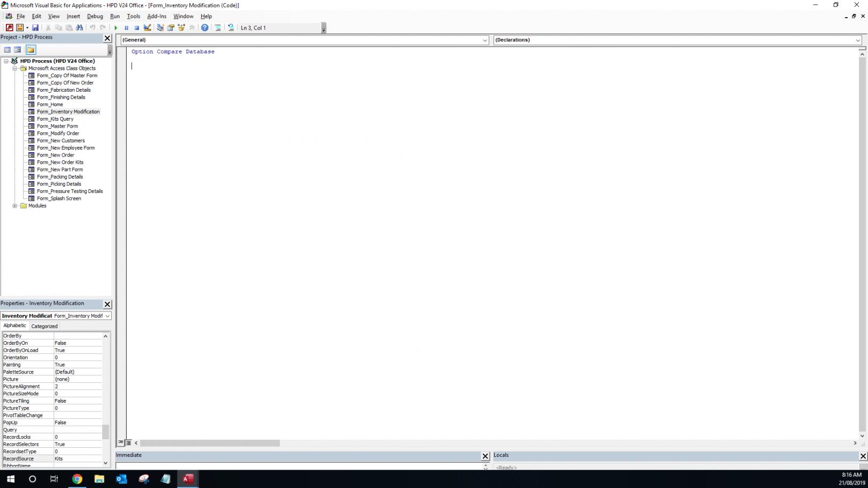Click the Properties list vertical scrollbar thumb
Viewport: 868px width, 488px height.
[x=105, y=432]
